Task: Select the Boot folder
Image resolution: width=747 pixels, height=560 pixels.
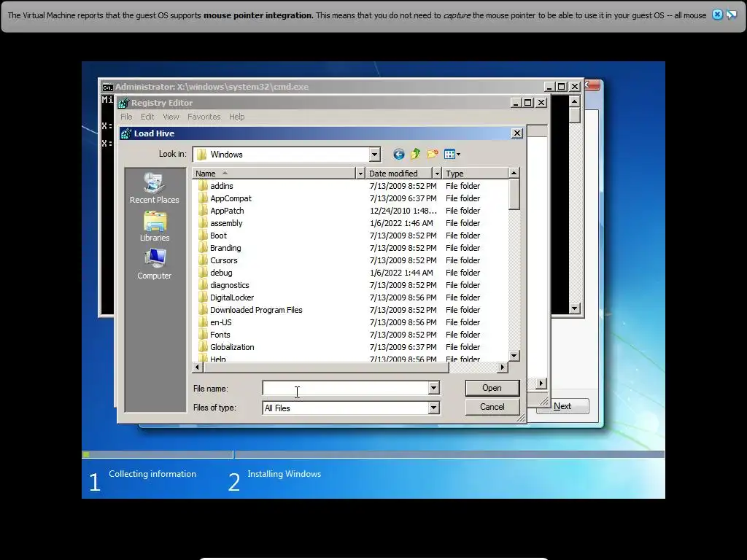Action: (x=218, y=236)
